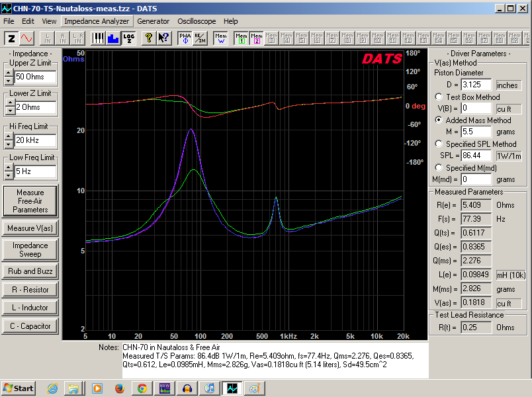
Task: Toggle the LOG Z scale icon
Action: 128,38
